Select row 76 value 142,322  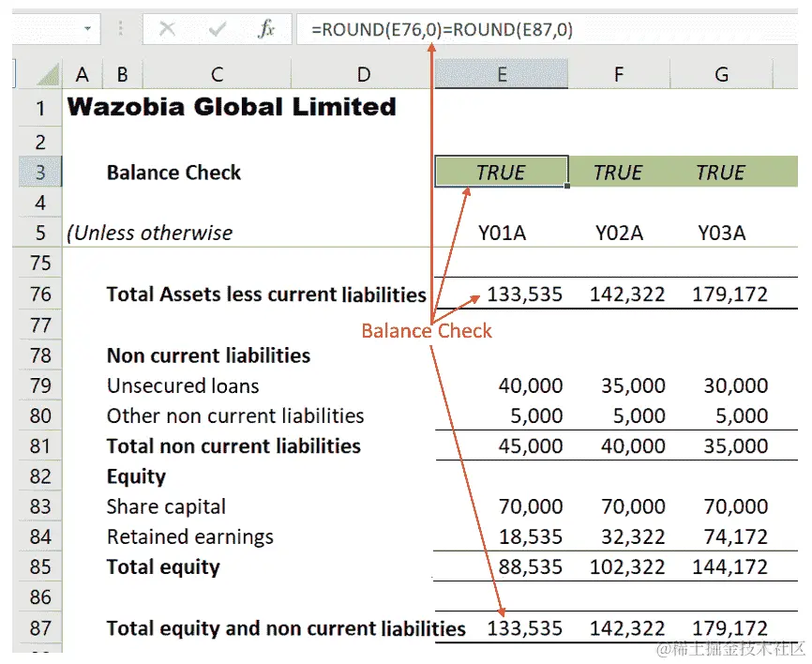(x=627, y=294)
